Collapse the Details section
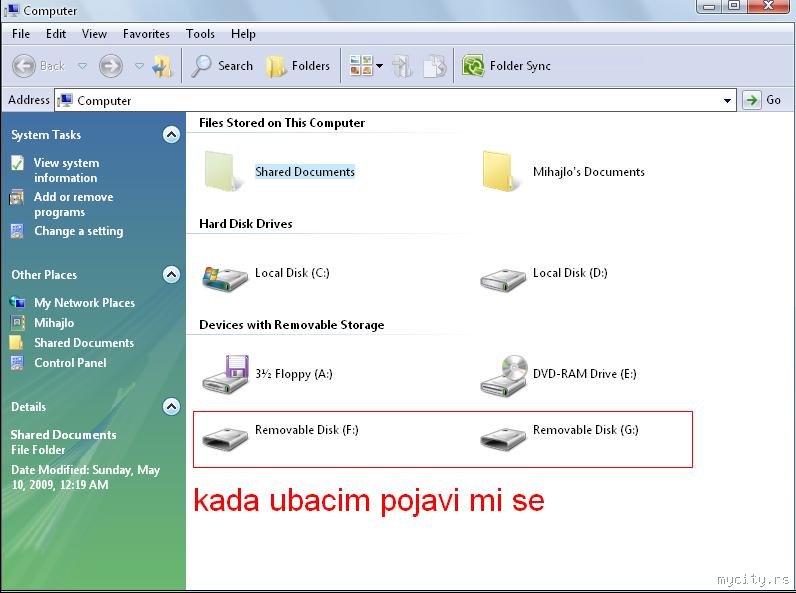The width and height of the screenshot is (796, 593). [171, 407]
